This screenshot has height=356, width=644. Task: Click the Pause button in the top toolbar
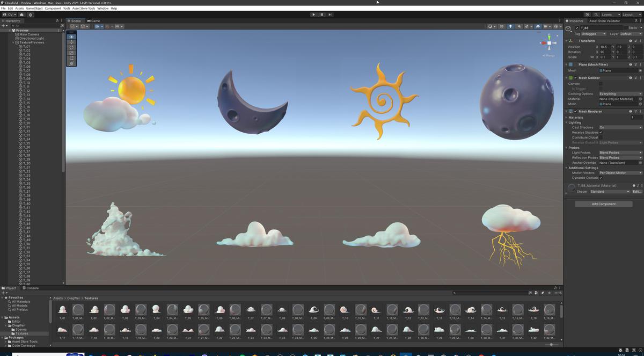pyautogui.click(x=321, y=14)
